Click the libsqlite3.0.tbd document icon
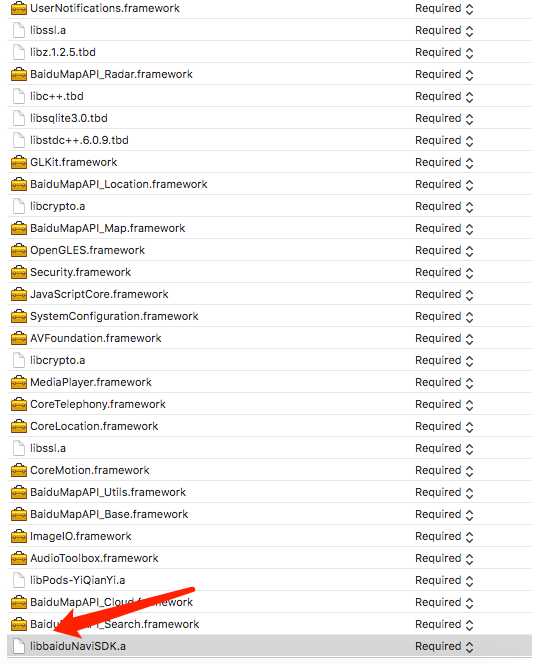The width and height of the screenshot is (547, 664). (19, 119)
